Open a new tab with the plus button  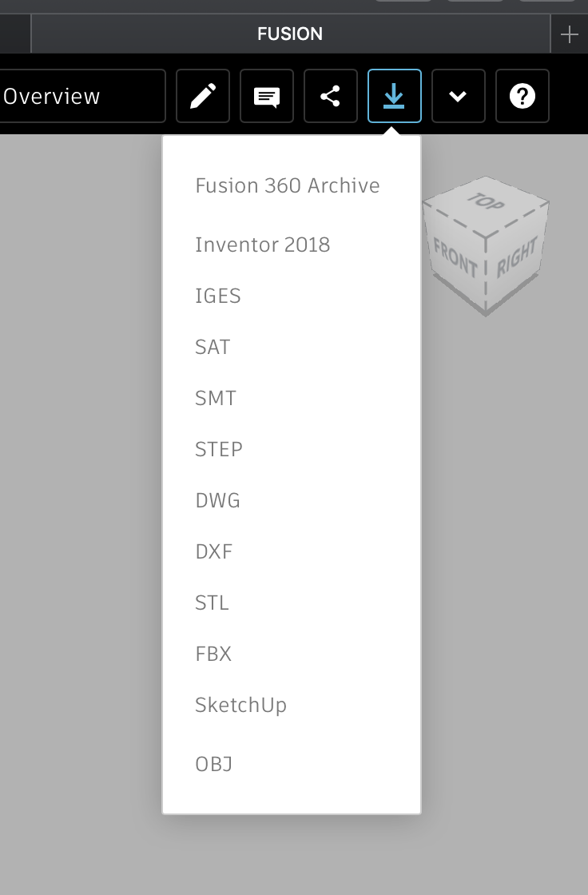(x=569, y=34)
